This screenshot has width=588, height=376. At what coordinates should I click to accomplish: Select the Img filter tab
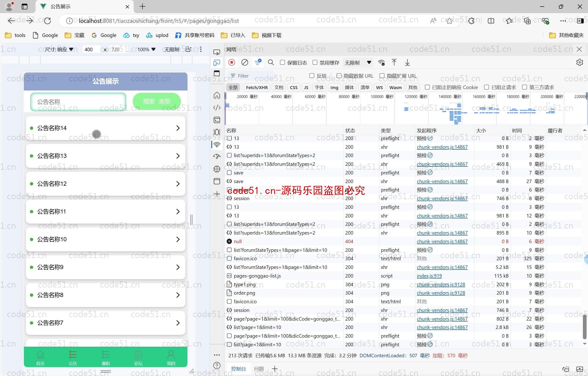tap(334, 87)
